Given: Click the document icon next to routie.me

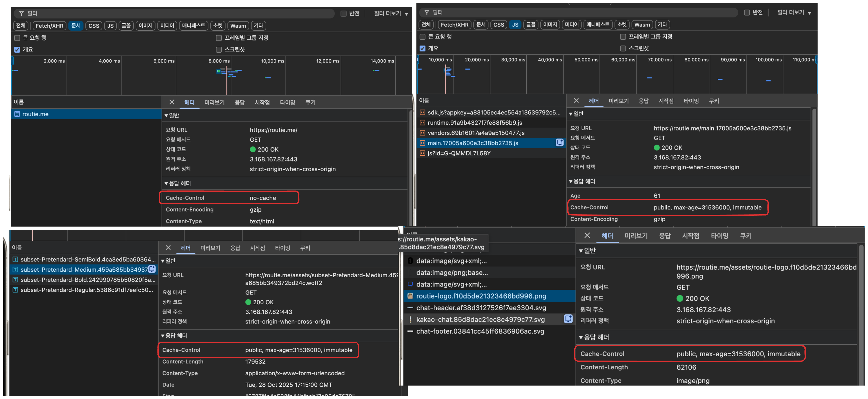Looking at the screenshot, I should click(17, 114).
